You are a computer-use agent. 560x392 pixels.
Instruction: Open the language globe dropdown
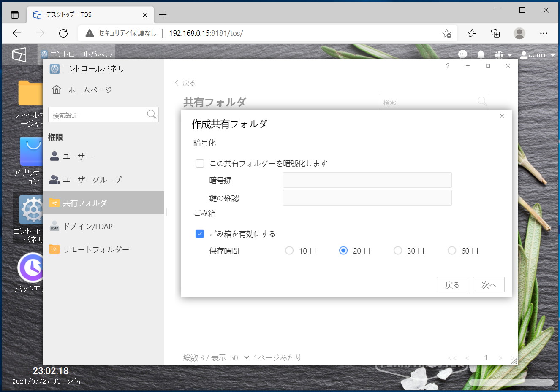503,55
